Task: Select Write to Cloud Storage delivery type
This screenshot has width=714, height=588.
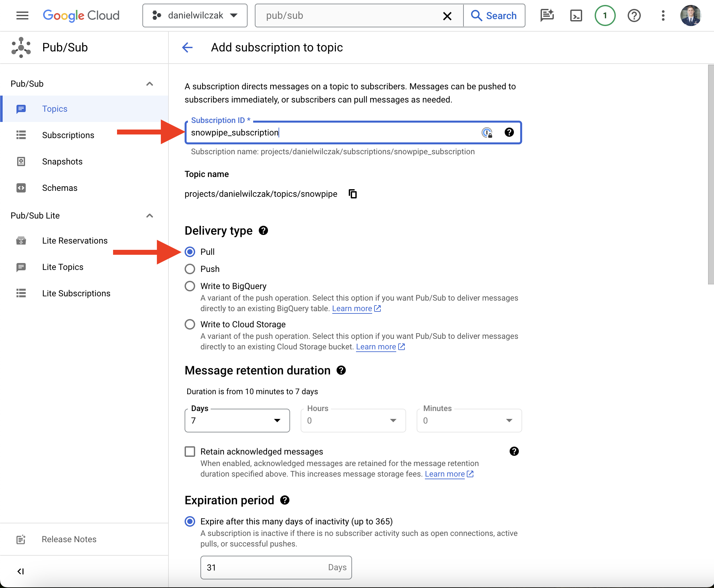Action: pos(190,324)
